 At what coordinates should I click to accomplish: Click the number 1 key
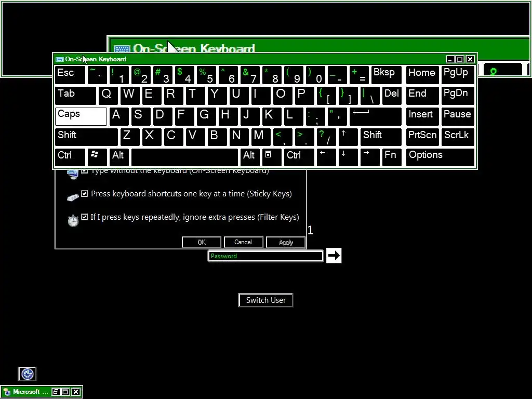[119, 75]
